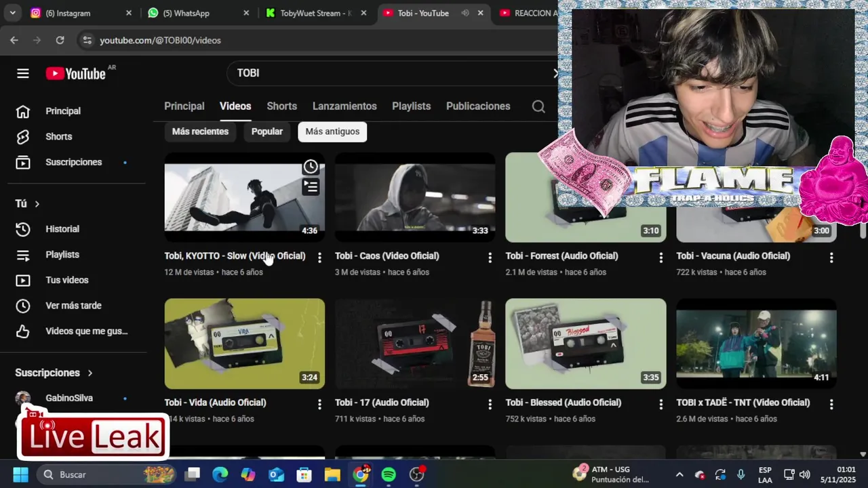Switch to channel Principal tab
868x488 pixels.
[x=184, y=106]
